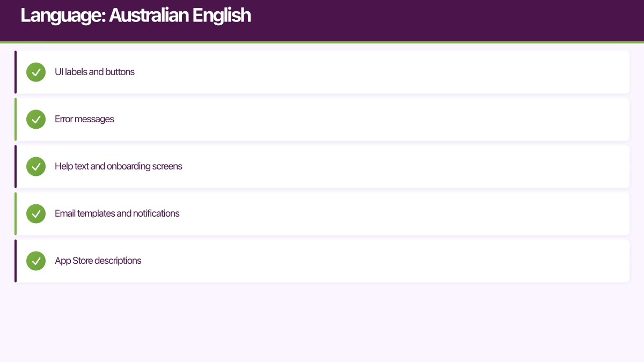This screenshot has height=362, width=644.
Task: Click the green check circle beside Error messages
Action: 36,119
